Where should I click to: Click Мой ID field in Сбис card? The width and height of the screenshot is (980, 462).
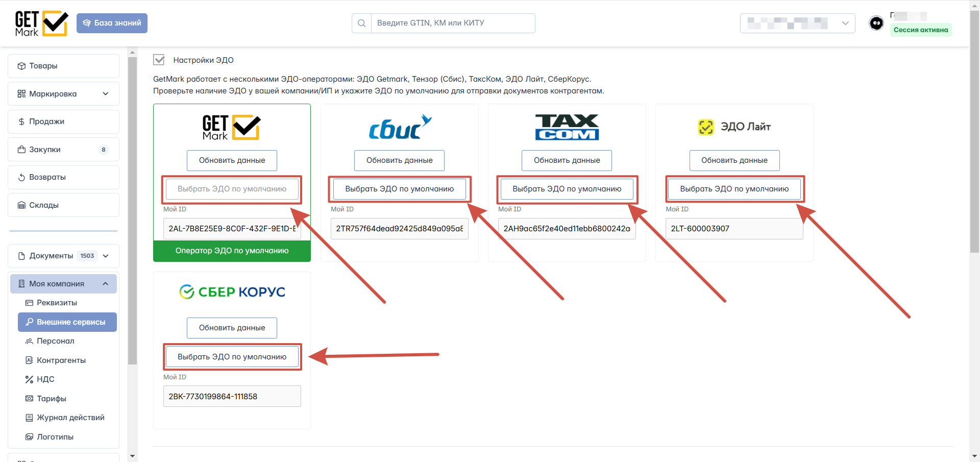tap(400, 229)
